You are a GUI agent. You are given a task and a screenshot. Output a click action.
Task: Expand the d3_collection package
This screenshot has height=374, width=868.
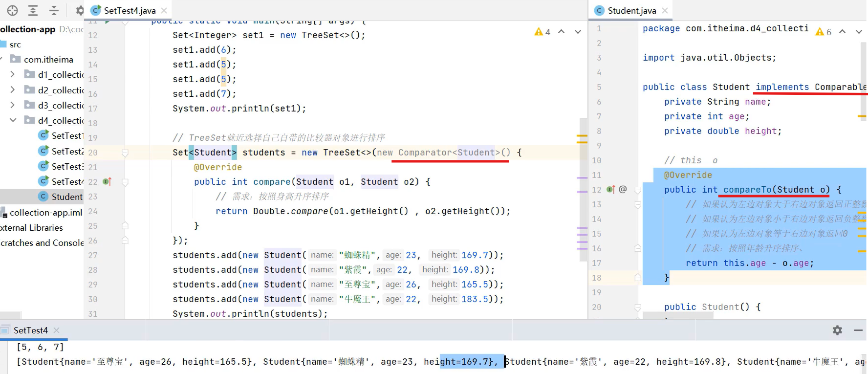pos(13,105)
